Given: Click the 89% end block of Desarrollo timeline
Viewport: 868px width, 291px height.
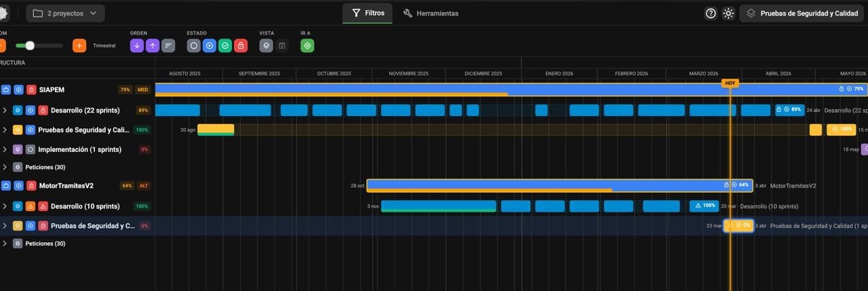Looking at the screenshot, I should [790, 110].
